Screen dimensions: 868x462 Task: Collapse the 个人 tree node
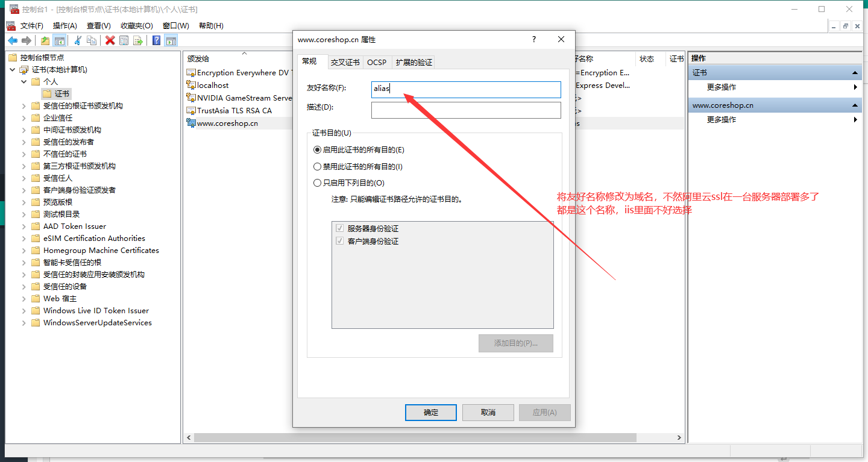coord(24,82)
